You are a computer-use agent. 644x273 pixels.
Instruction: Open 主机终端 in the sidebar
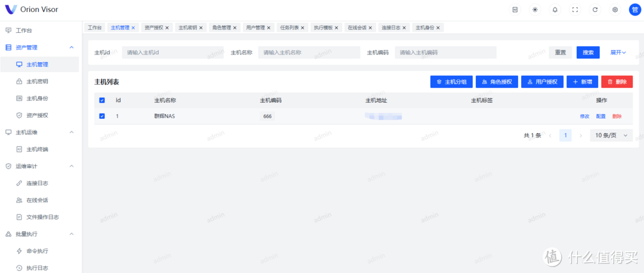(x=39, y=149)
